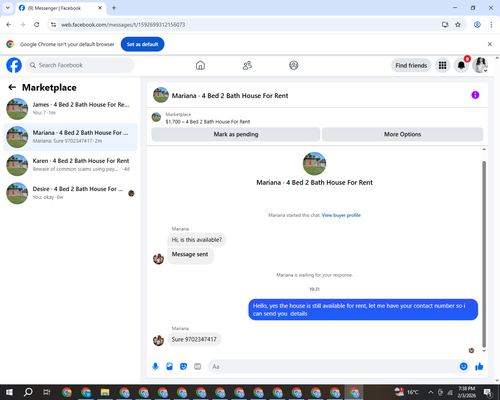
Task: Click the conversation header title Mariana
Action: 230,96
